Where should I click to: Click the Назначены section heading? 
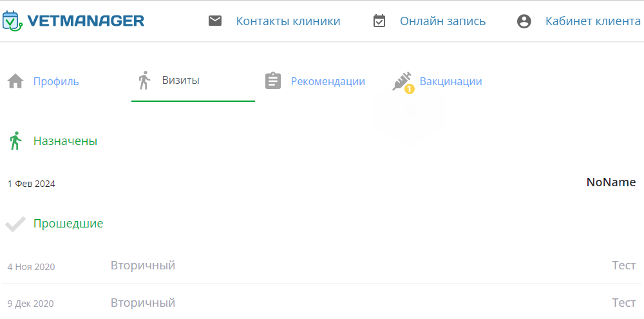(65, 141)
